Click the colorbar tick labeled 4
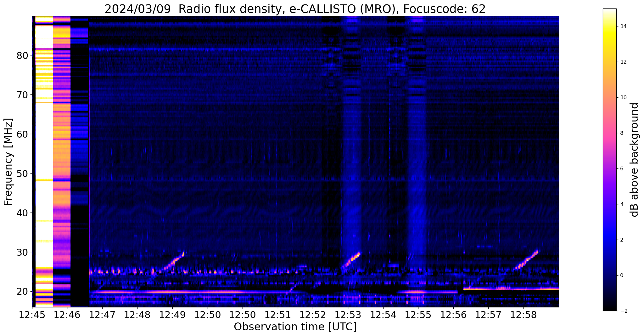This screenshot has height=336, width=644. [623, 204]
